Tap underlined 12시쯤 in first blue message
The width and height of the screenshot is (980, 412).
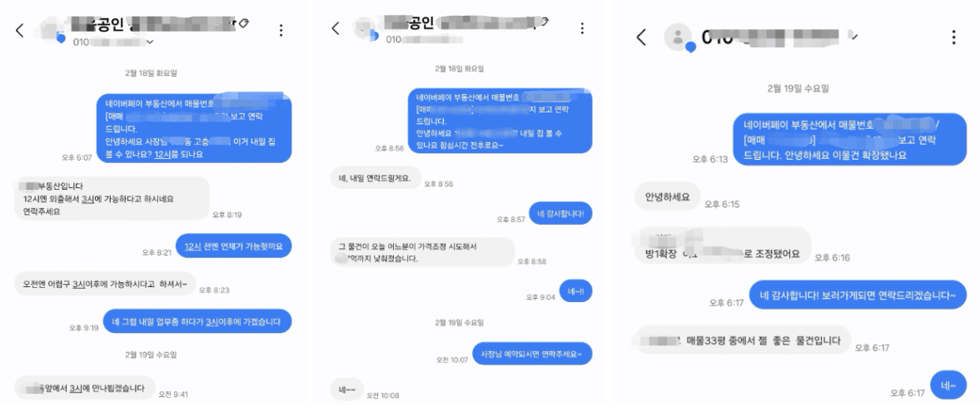(x=167, y=154)
